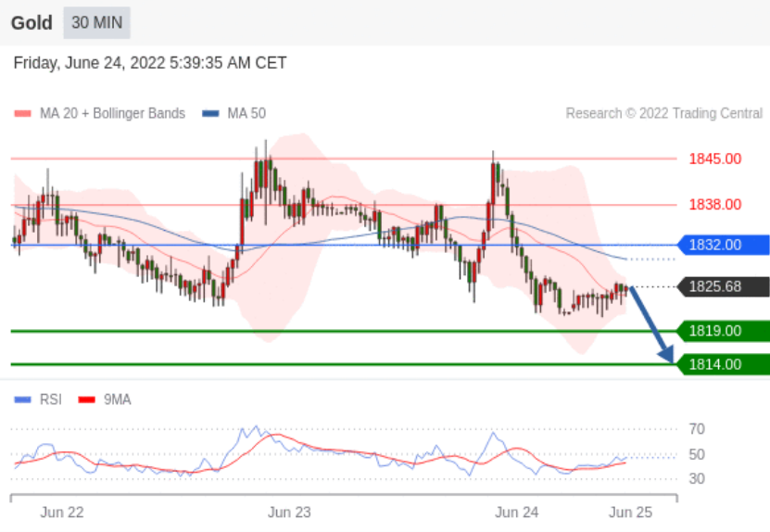Viewport: 770px width, 532px height.
Task: Click the RSI legend blue swatch
Action: coord(22,399)
